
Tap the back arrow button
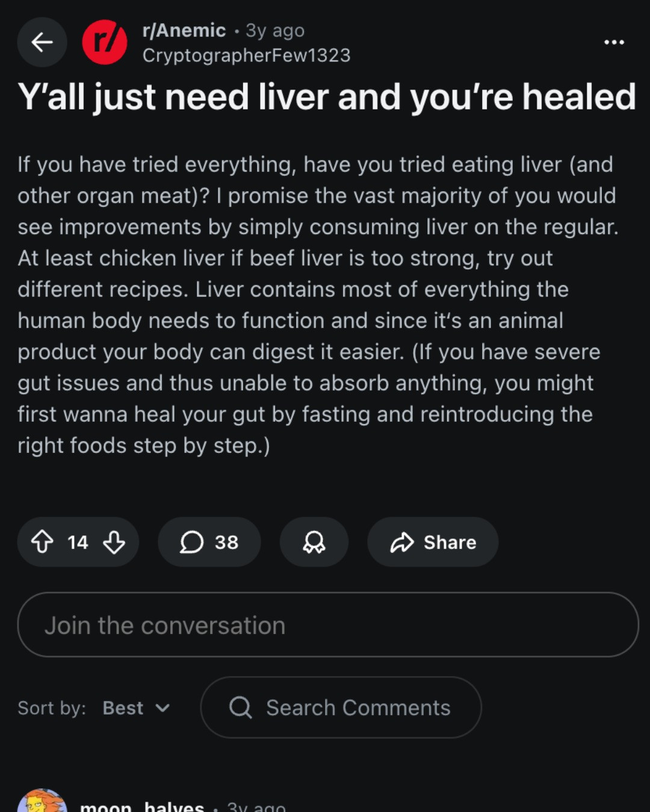[42, 42]
